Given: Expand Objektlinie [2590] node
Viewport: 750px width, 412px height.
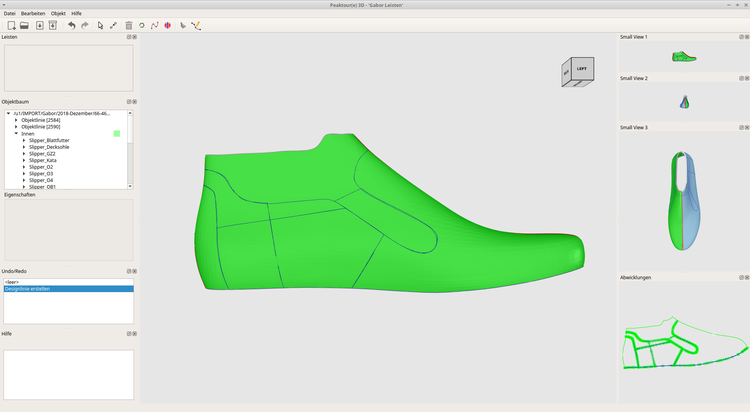Looking at the screenshot, I should [x=16, y=127].
